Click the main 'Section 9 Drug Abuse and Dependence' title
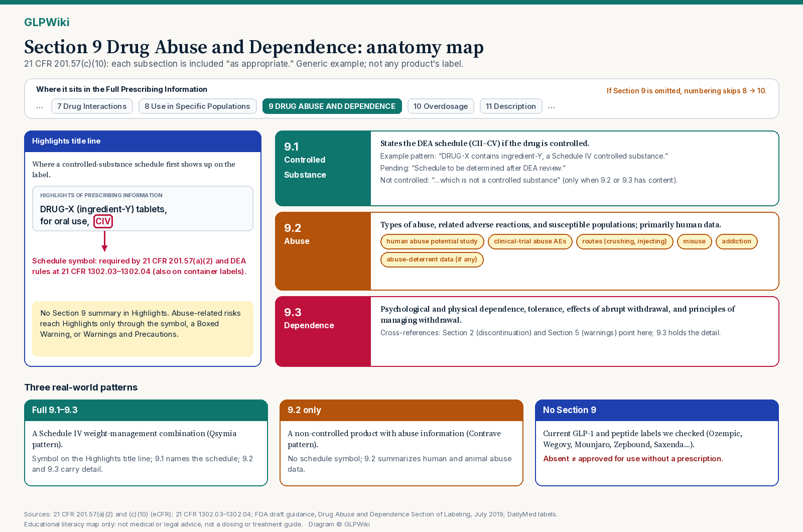 click(254, 47)
